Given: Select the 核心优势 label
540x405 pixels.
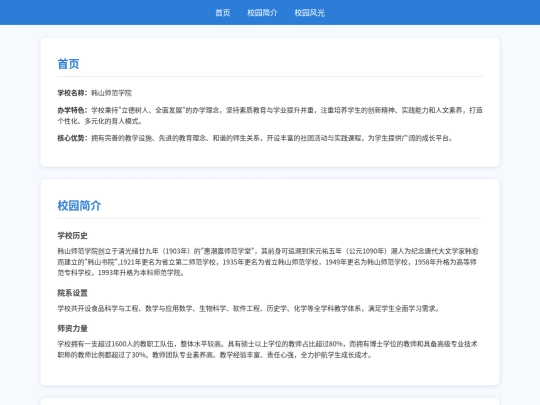Looking at the screenshot, I should coord(72,138).
